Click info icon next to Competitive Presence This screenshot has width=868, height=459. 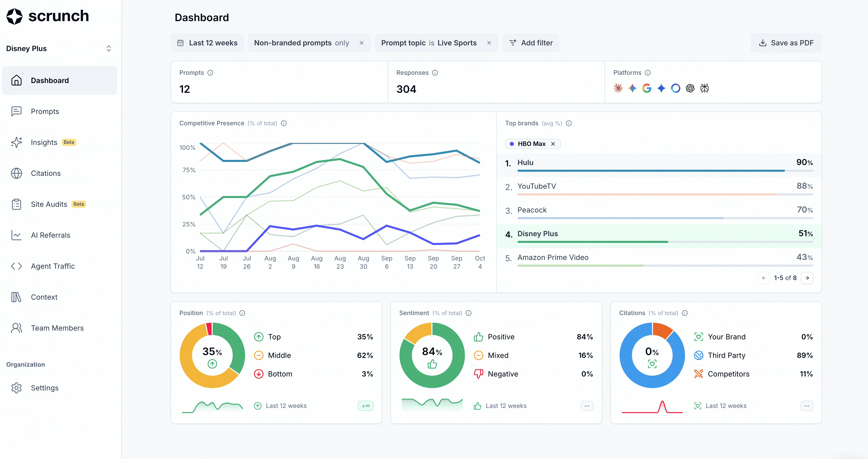tap(284, 124)
